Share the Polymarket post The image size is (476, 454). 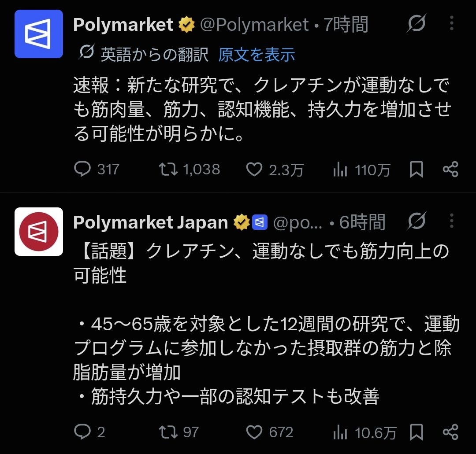pos(450,169)
